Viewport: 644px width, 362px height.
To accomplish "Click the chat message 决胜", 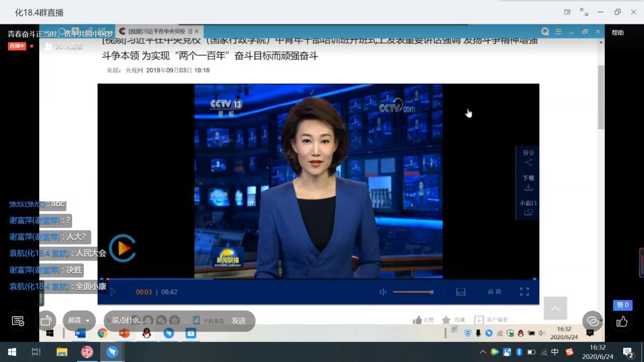I will pos(74,270).
